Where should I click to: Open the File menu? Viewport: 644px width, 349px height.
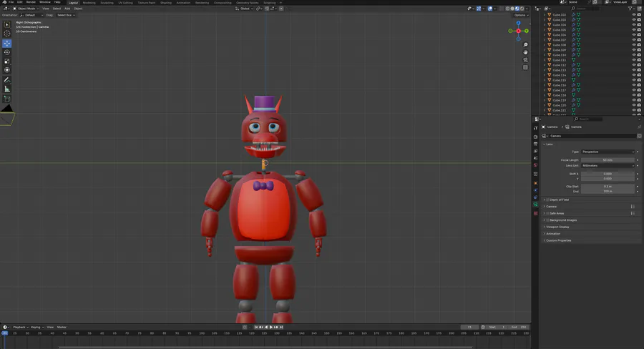[x=11, y=2]
